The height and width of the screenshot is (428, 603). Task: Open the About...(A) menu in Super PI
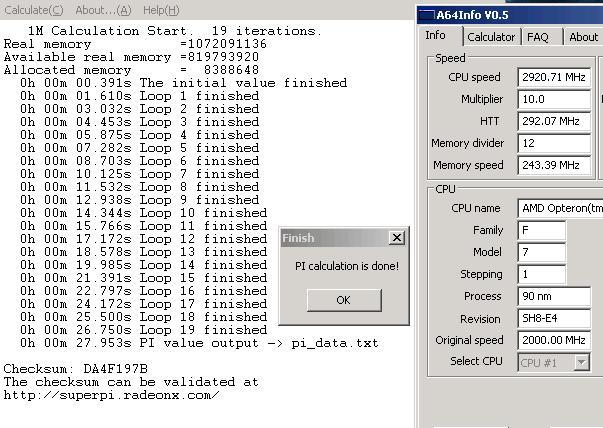103,10
